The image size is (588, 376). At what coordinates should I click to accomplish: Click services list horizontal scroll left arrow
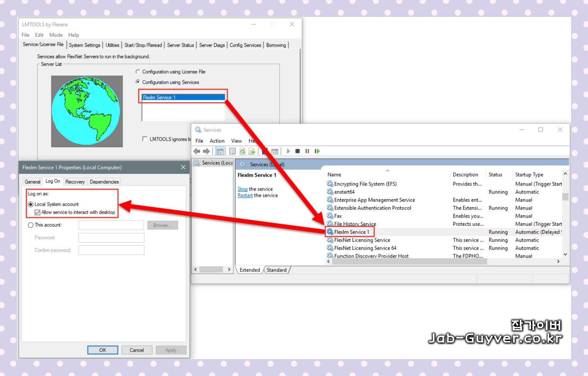pos(328,261)
